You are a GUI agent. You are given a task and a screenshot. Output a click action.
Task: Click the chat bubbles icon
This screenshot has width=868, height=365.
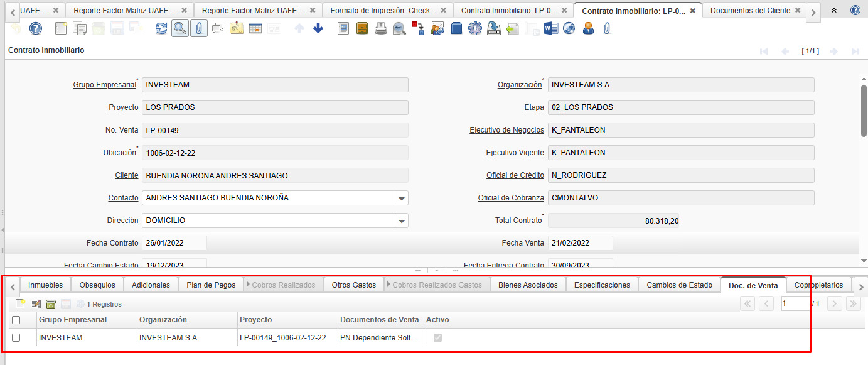pos(218,28)
